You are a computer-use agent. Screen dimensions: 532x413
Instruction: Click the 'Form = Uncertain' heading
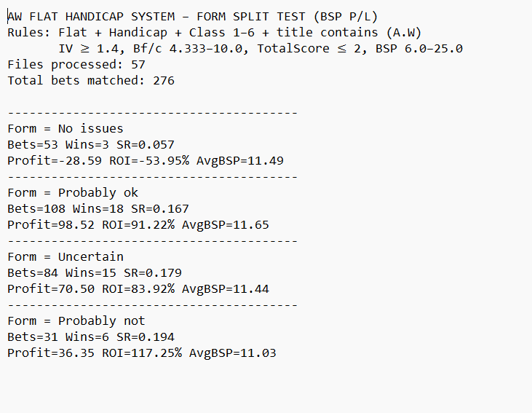pos(65,256)
